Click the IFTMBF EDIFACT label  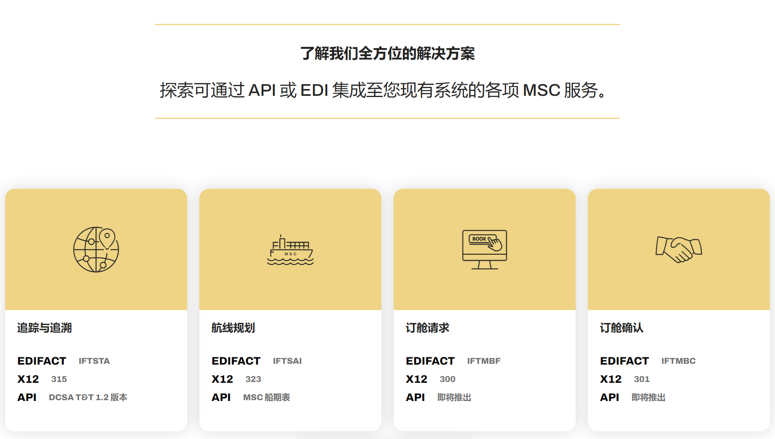[x=483, y=361]
